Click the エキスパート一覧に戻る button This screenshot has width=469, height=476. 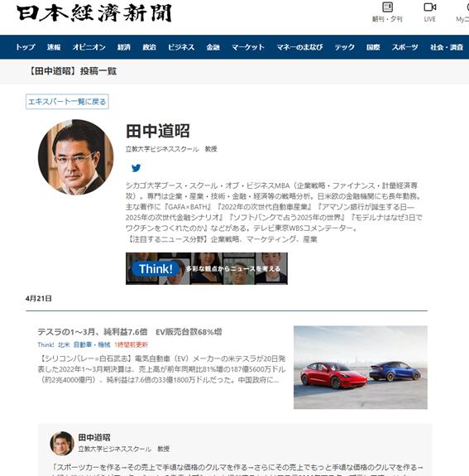coord(67,101)
